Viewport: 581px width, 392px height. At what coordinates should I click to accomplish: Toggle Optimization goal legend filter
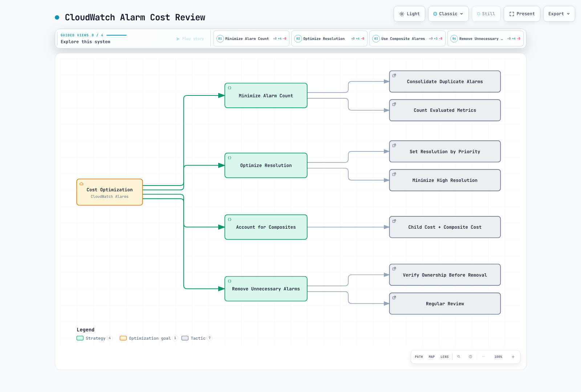click(x=149, y=338)
